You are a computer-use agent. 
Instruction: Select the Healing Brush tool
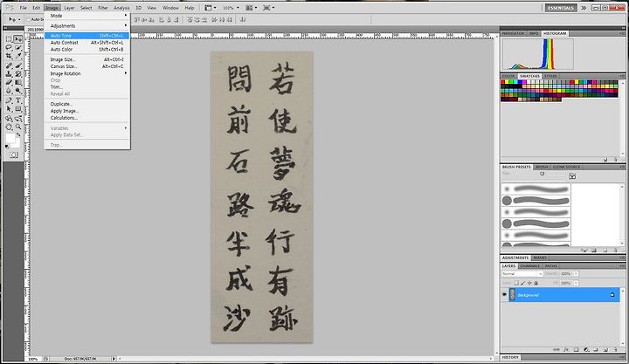point(9,65)
